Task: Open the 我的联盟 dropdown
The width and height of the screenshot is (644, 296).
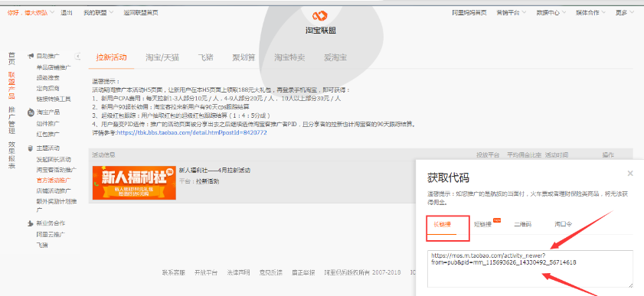Action: pos(99,13)
